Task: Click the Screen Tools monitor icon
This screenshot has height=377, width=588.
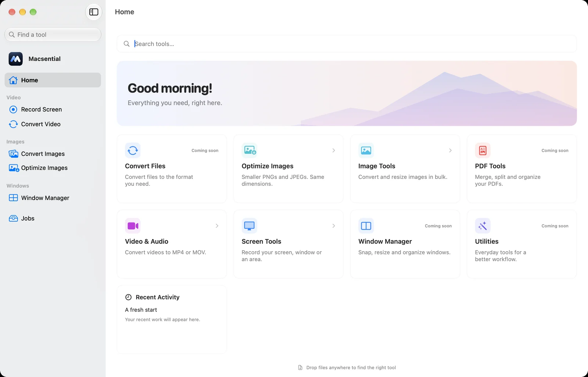Action: [x=250, y=226]
